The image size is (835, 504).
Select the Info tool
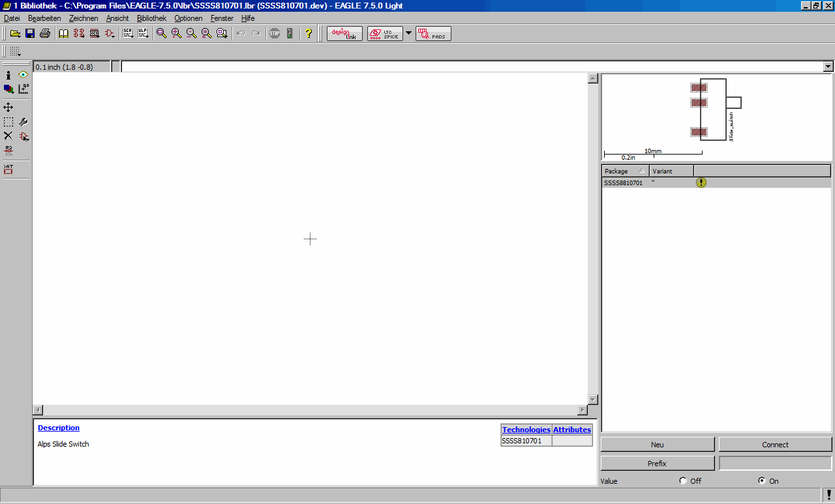(x=8, y=75)
